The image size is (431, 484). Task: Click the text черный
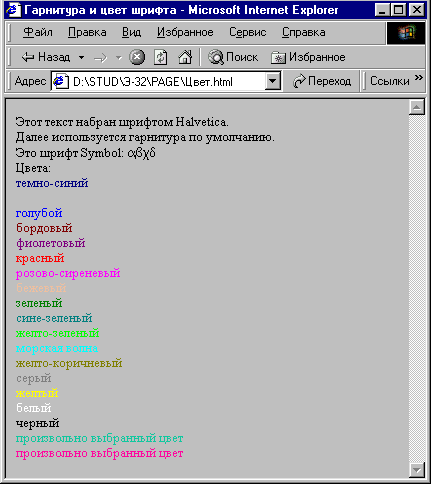[x=37, y=424]
